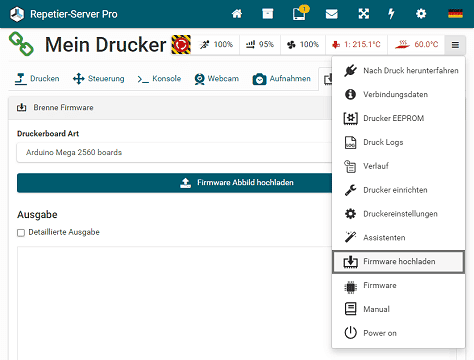This screenshot has width=474, height=360.
Task: Adjust fan speed showing 100%
Action: coord(303,45)
